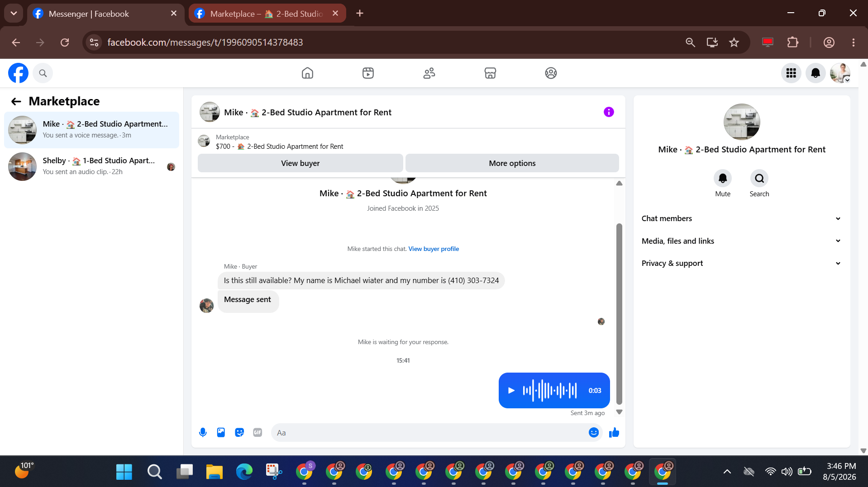The image size is (868, 487).
Task: Open Chrome's three-dot menu
Action: click(854, 43)
